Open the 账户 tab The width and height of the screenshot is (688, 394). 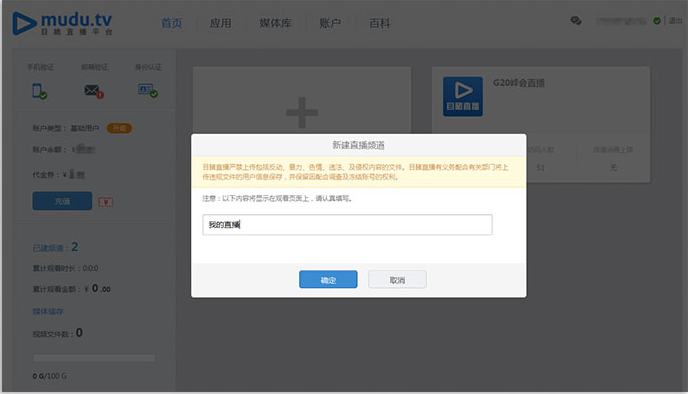point(330,23)
